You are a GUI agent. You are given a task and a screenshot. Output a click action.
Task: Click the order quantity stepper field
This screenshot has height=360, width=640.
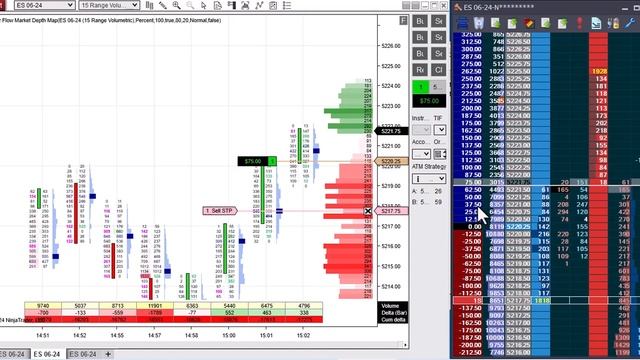(440, 154)
